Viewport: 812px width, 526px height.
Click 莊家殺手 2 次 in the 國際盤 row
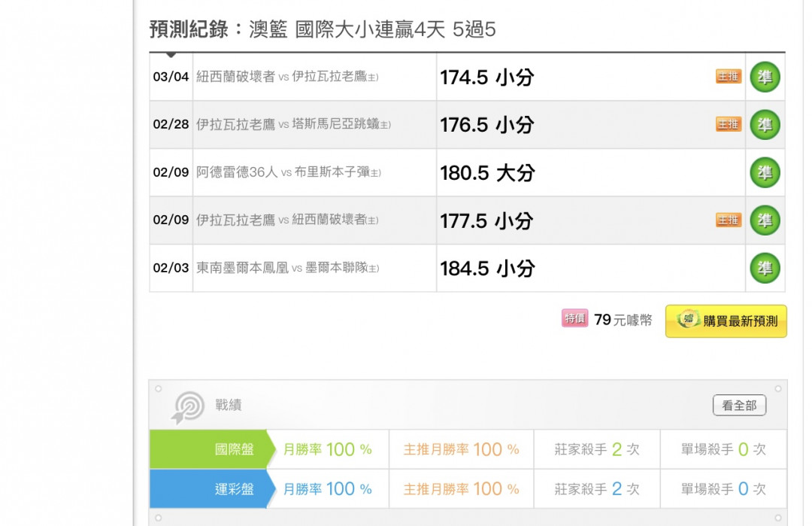click(x=596, y=449)
